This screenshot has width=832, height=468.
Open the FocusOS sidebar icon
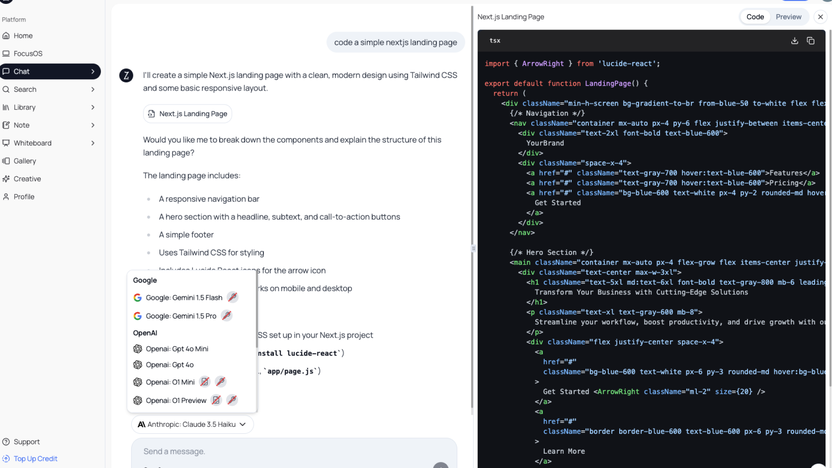[7, 54]
